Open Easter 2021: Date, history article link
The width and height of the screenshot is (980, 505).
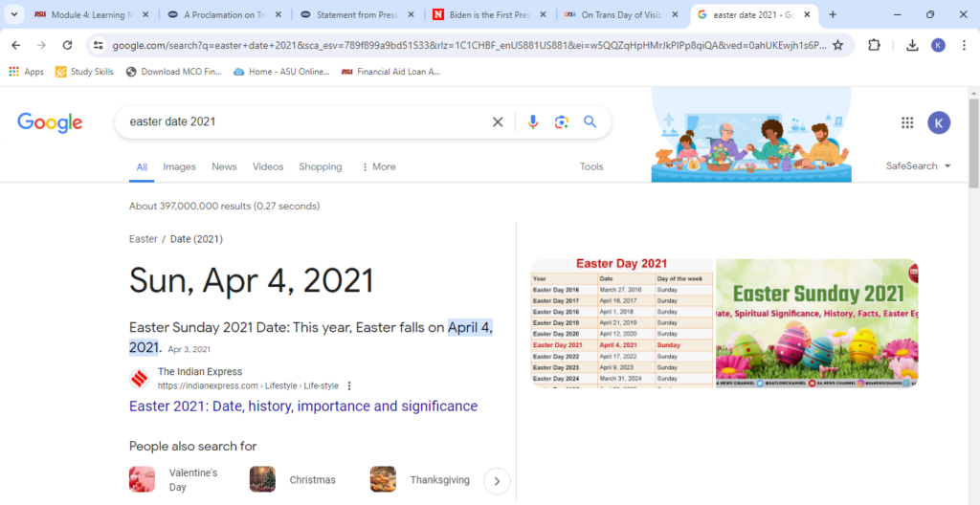(x=303, y=406)
